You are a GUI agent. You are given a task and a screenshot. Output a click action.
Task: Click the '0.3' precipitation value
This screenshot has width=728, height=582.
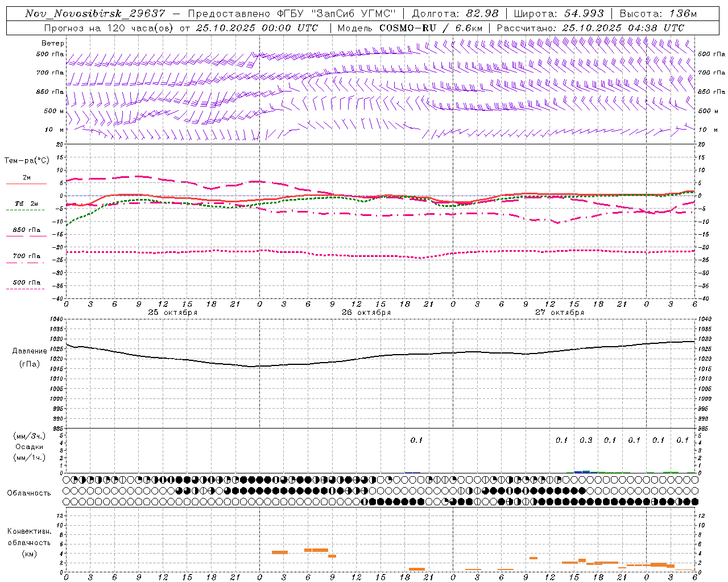coord(586,440)
